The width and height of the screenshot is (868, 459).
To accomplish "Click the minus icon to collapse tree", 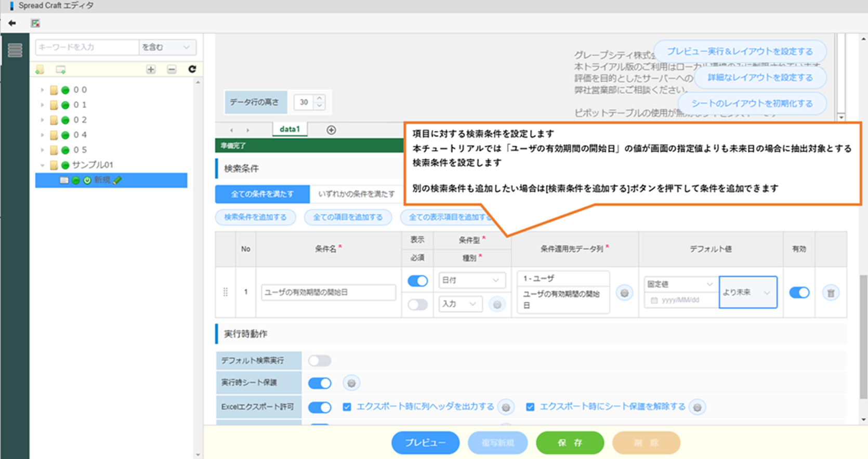I will (x=172, y=69).
